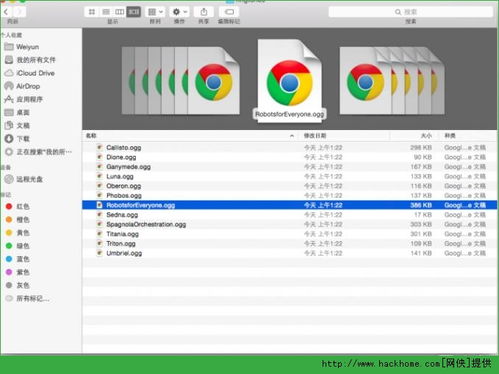Viewport: 499px width, 374px height.
Task: Select the Ganymede.ogg file row
Action: point(290,167)
